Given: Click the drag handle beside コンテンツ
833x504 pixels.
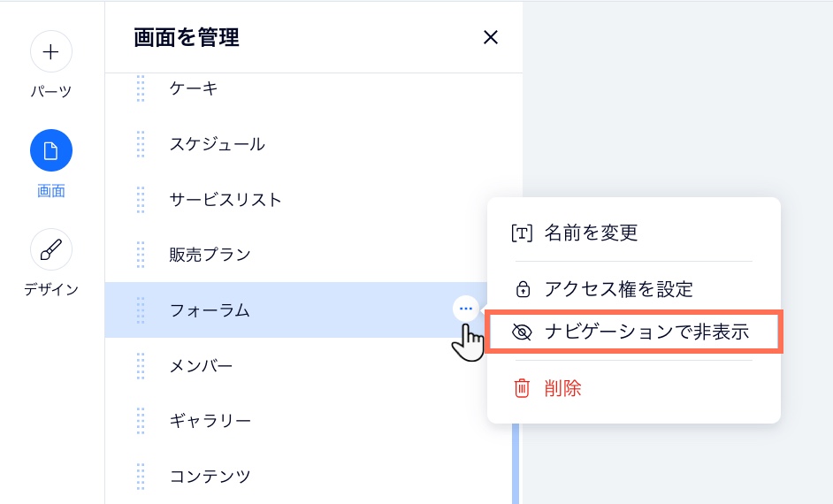Looking at the screenshot, I should (141, 476).
